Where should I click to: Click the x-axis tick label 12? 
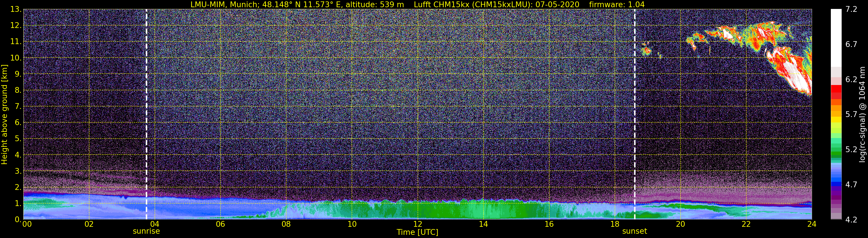pos(417,224)
